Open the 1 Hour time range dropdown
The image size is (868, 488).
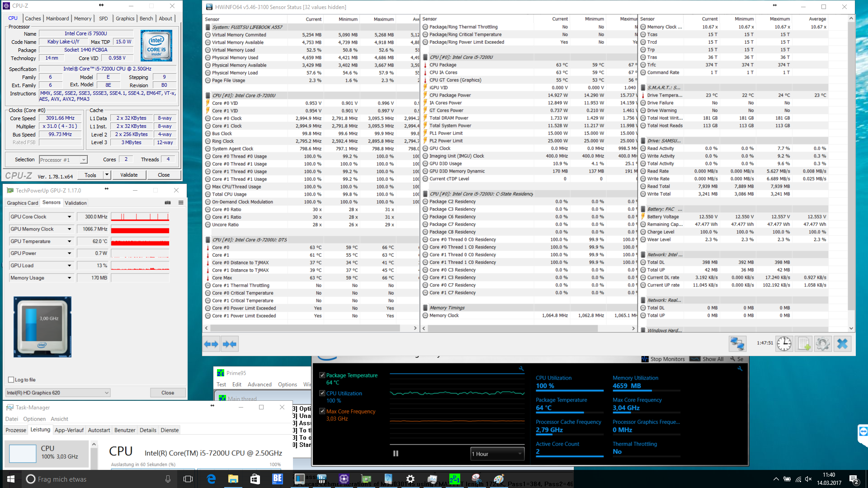click(x=497, y=454)
